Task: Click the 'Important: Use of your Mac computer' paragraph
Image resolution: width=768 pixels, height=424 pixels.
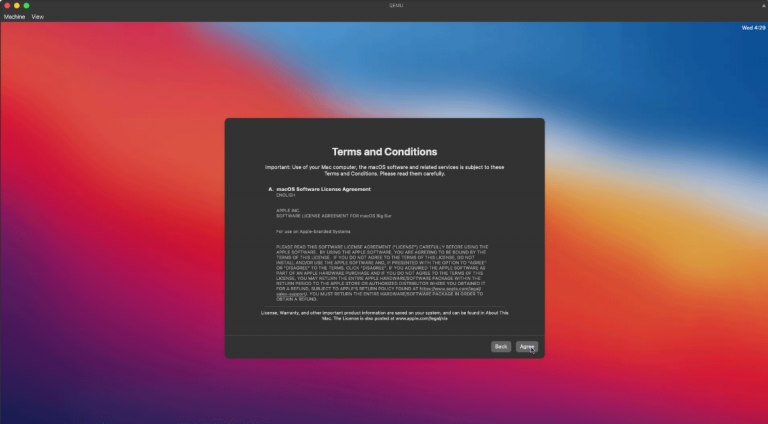Action: 384,170
